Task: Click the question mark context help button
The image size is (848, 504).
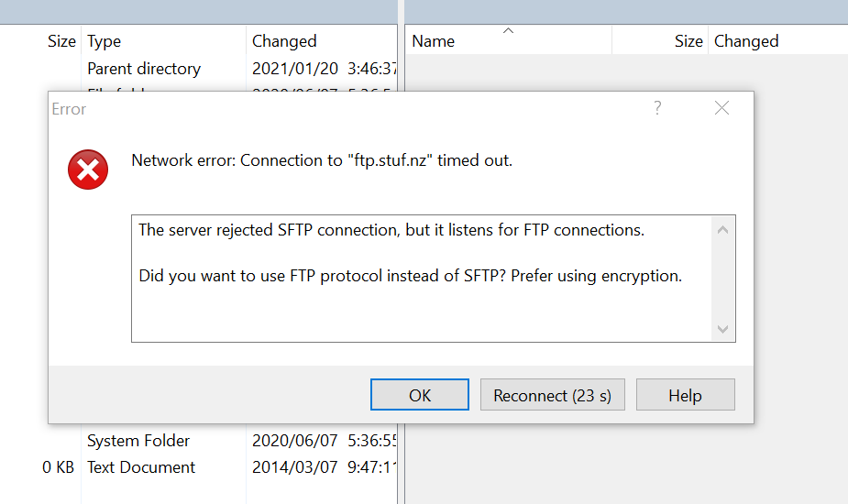Action: (657, 108)
